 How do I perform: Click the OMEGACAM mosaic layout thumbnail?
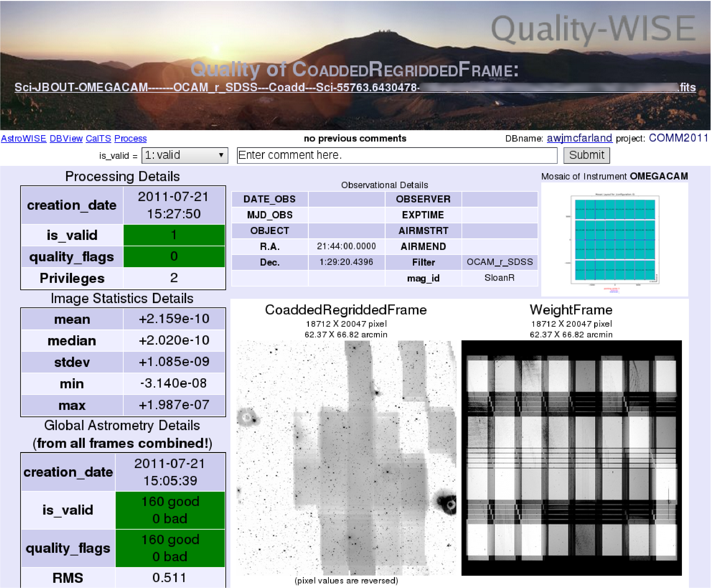614,240
